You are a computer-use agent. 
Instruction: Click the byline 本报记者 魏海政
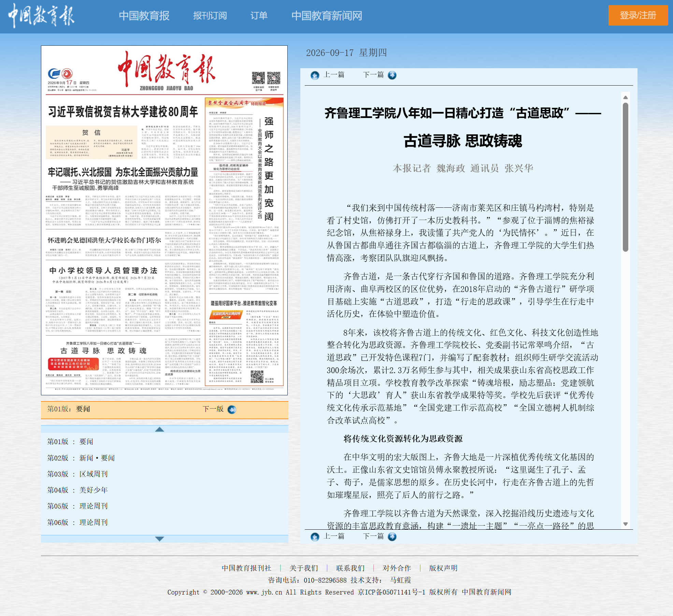tap(429, 168)
